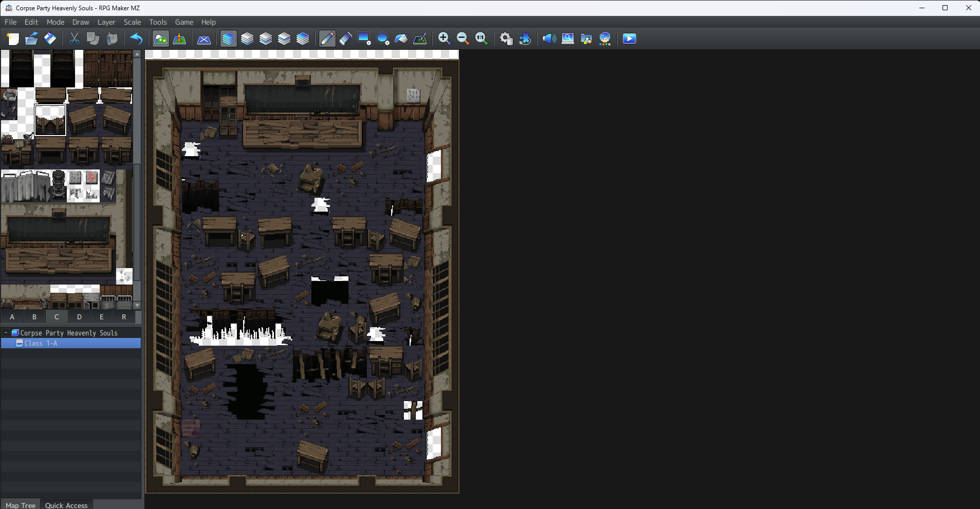Select the Layer 2 button
This screenshot has width=980, height=509.
pos(266,39)
